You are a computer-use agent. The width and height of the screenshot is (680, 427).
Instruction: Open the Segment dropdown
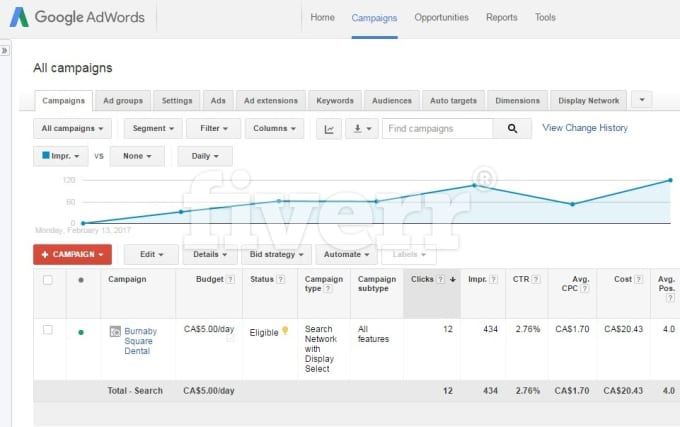tap(153, 129)
